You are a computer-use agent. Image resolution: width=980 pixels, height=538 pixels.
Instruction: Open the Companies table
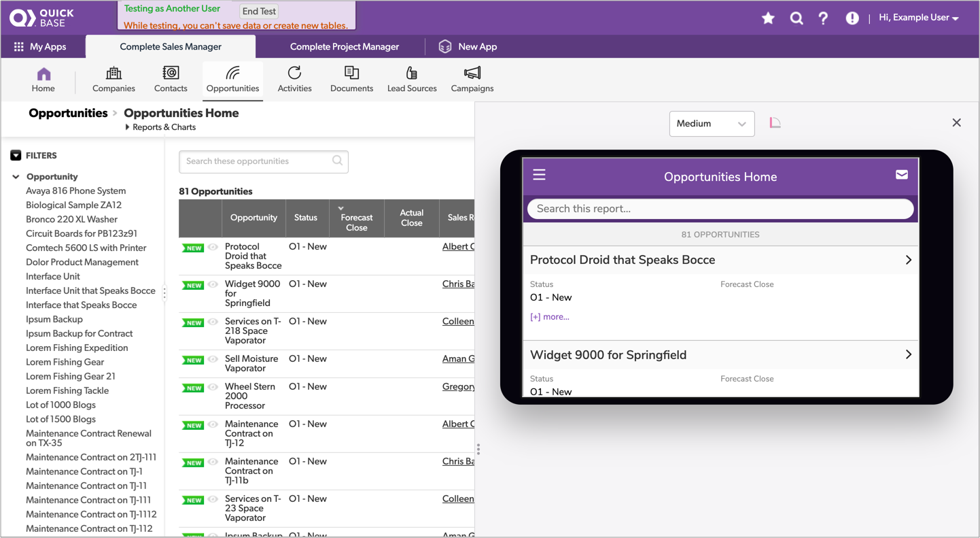pos(113,80)
